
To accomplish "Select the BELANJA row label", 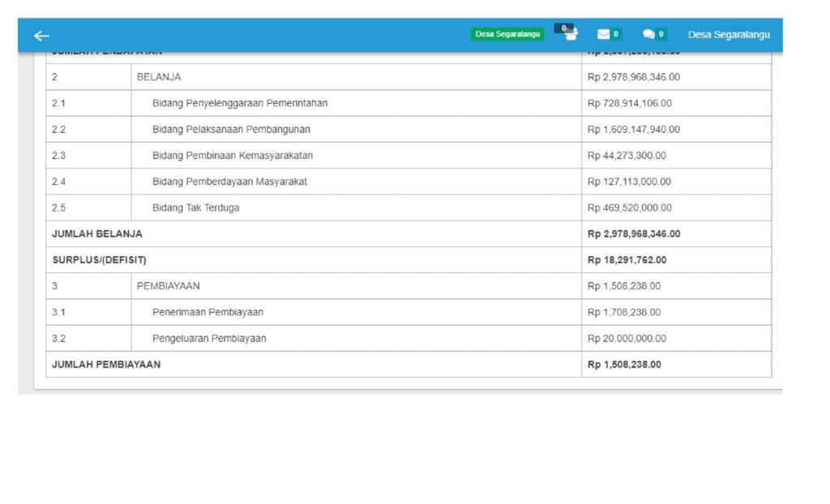I will coord(159,77).
